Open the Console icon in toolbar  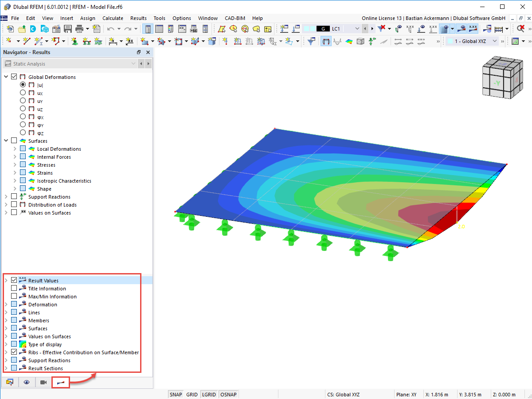182,29
